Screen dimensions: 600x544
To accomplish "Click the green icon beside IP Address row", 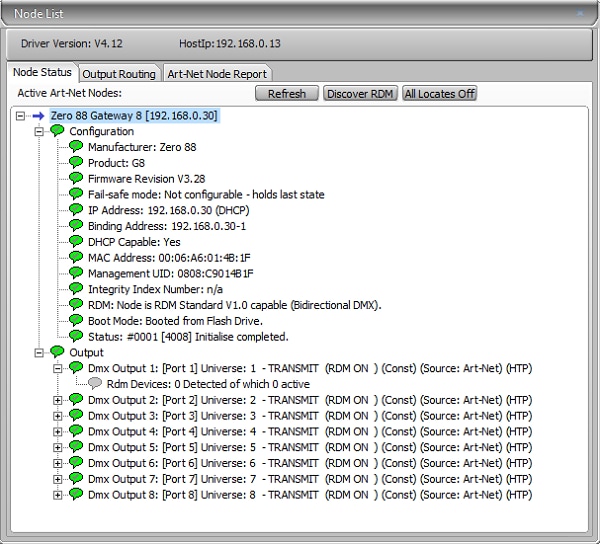I will pos(76,209).
